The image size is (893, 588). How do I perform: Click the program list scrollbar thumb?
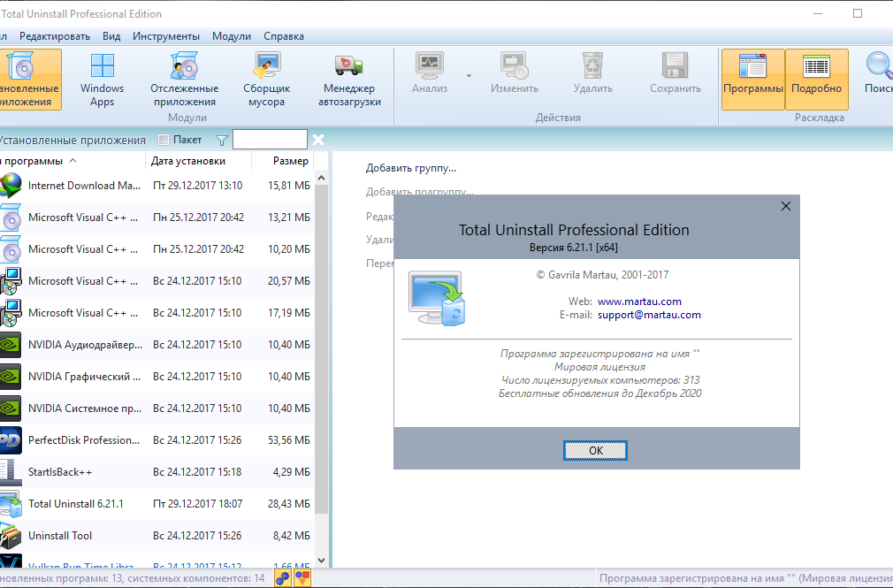pos(321,348)
